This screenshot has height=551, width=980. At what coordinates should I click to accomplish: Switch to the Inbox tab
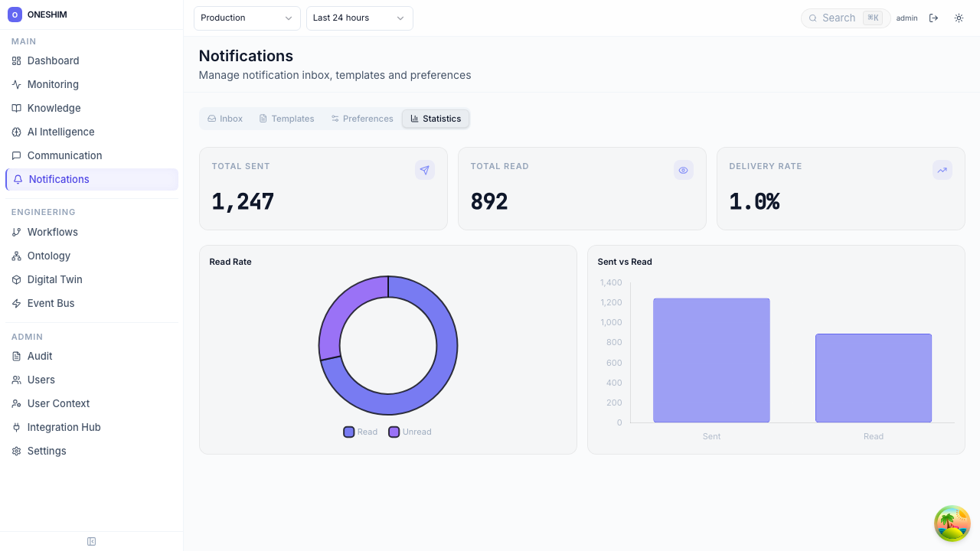pyautogui.click(x=225, y=119)
